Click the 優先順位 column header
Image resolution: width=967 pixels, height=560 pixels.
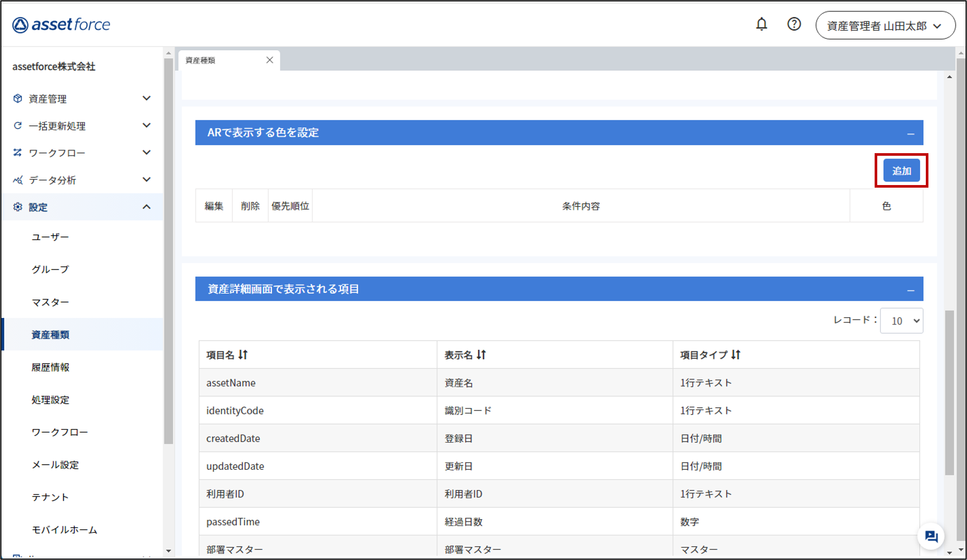coord(290,206)
